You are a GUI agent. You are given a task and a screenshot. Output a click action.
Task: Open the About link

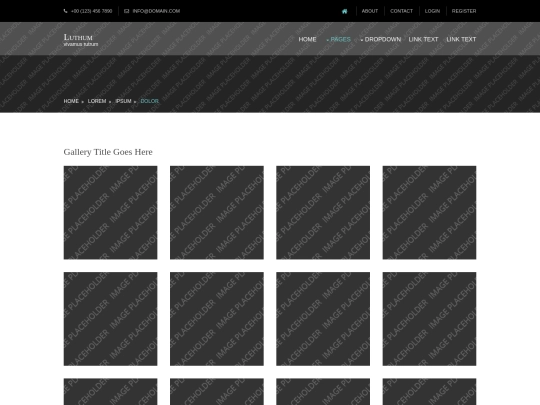(370, 11)
